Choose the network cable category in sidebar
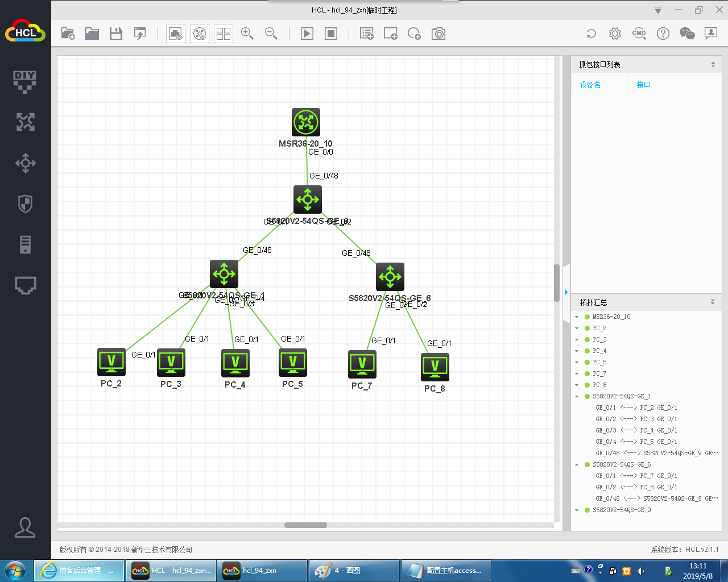The image size is (728, 582). (25, 285)
